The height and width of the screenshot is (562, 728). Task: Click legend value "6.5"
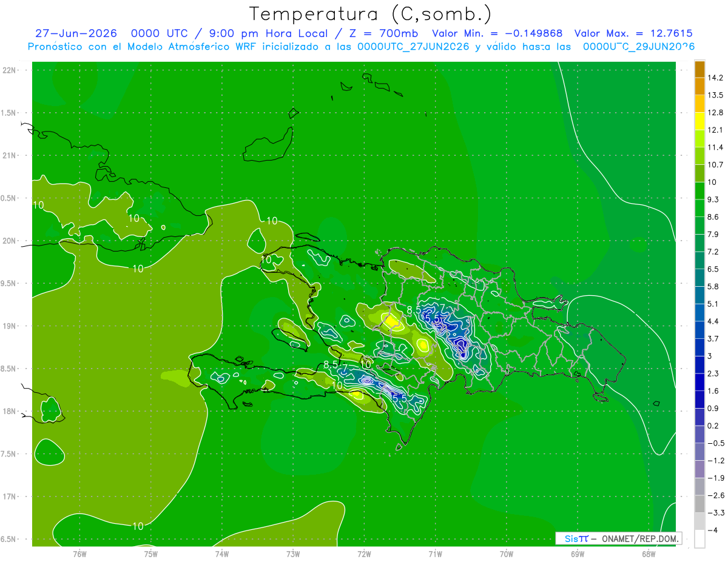click(713, 269)
